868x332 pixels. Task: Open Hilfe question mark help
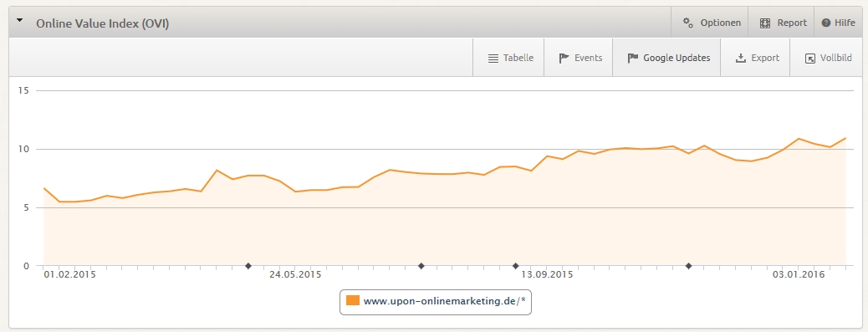(x=838, y=23)
